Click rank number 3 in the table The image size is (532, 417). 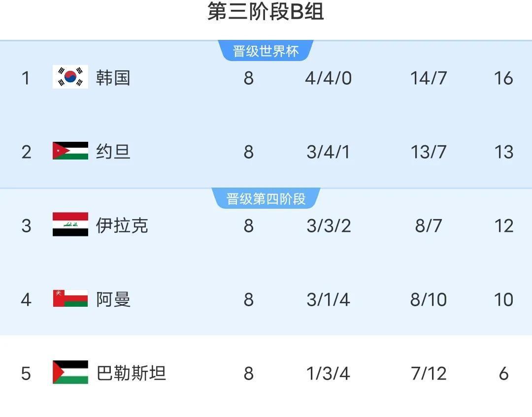[26, 226]
